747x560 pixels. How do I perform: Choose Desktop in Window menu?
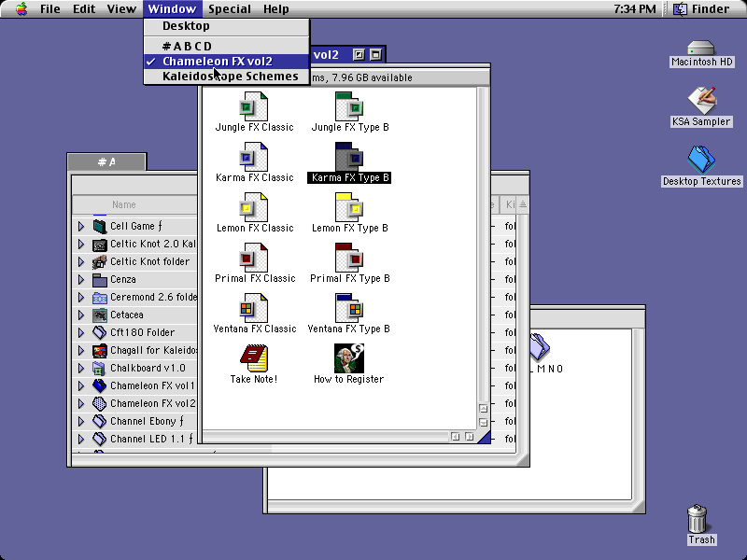(x=227, y=26)
